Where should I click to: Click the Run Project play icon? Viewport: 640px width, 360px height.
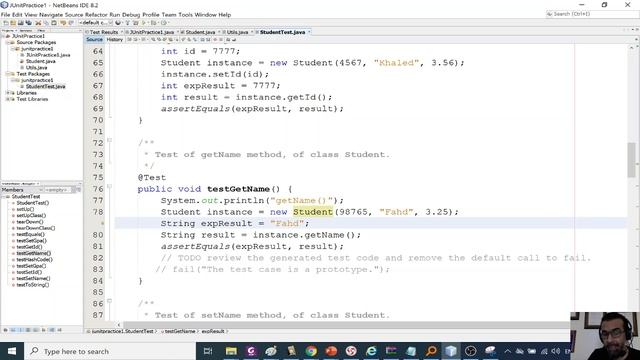144,23
